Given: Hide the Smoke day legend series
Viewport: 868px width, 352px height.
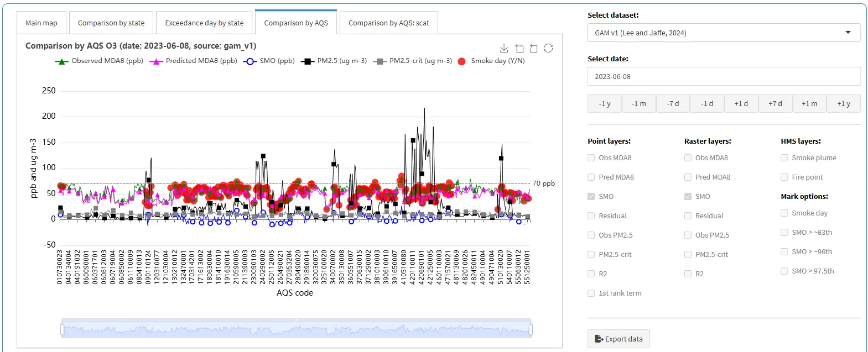Looking at the screenshot, I should [462, 61].
